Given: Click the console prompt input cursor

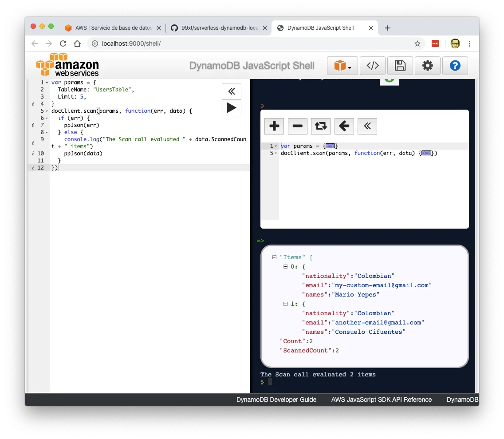Looking at the screenshot, I should tap(270, 382).
